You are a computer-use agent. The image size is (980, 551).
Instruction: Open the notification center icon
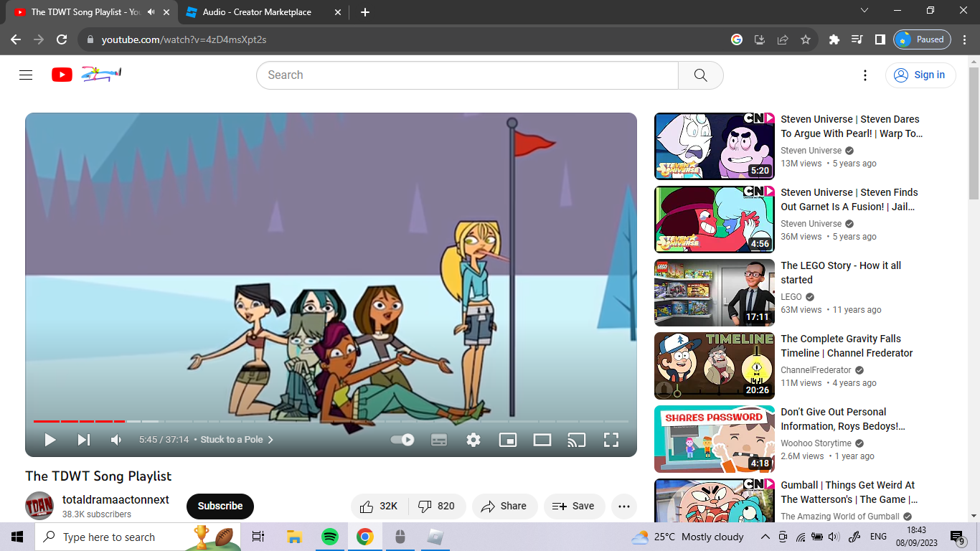(x=958, y=537)
